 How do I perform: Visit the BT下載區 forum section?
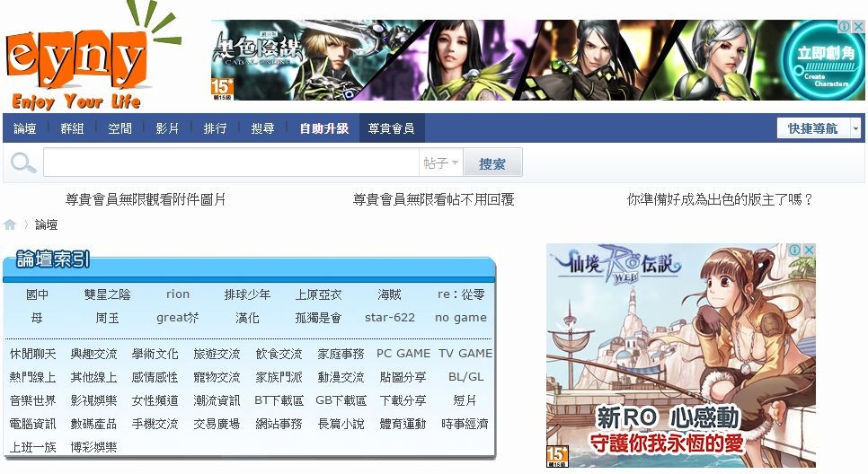(x=279, y=400)
